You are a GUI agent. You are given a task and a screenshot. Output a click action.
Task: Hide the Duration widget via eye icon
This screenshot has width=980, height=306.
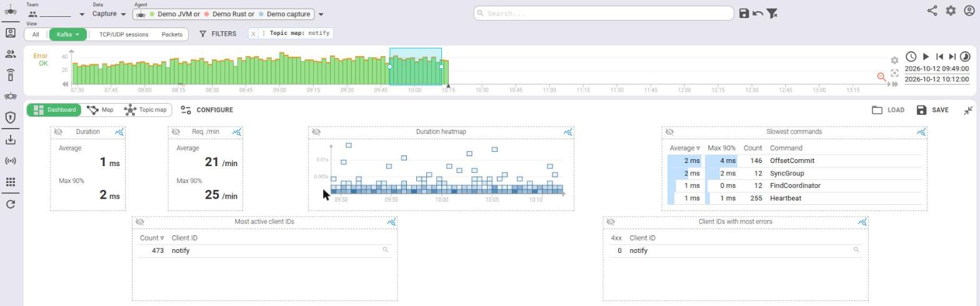click(58, 132)
